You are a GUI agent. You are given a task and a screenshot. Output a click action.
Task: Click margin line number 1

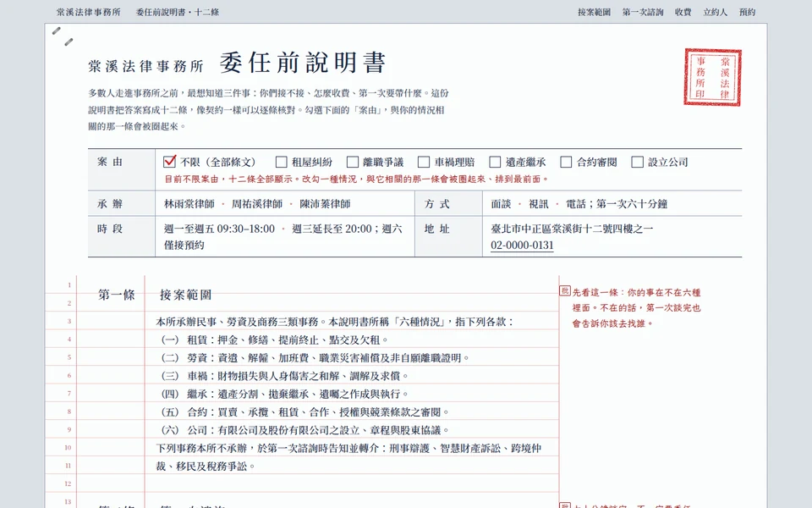69,285
